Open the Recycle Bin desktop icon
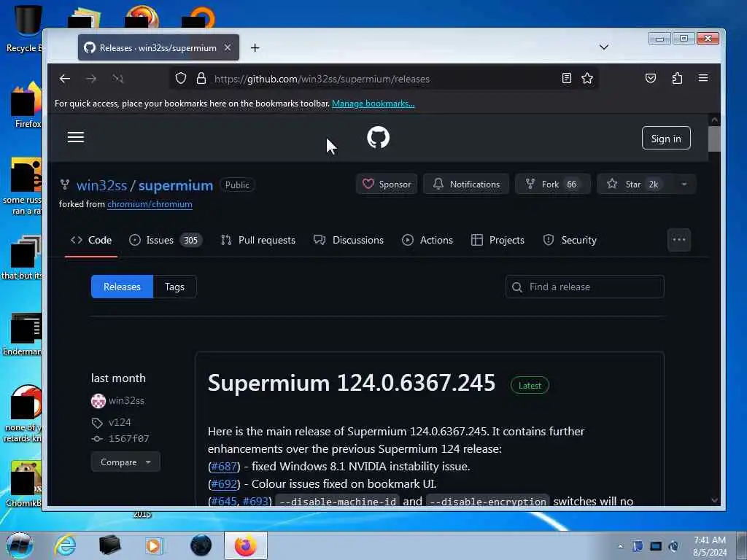 [25, 28]
